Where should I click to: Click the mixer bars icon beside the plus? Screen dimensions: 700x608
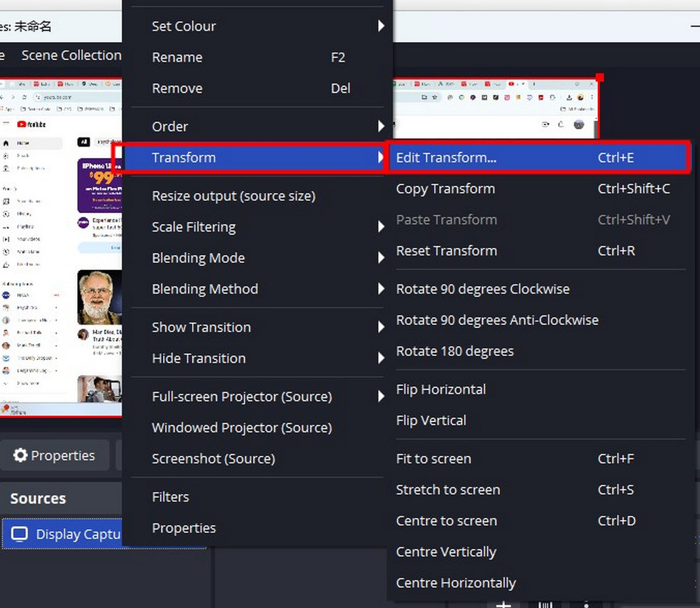pos(546,604)
